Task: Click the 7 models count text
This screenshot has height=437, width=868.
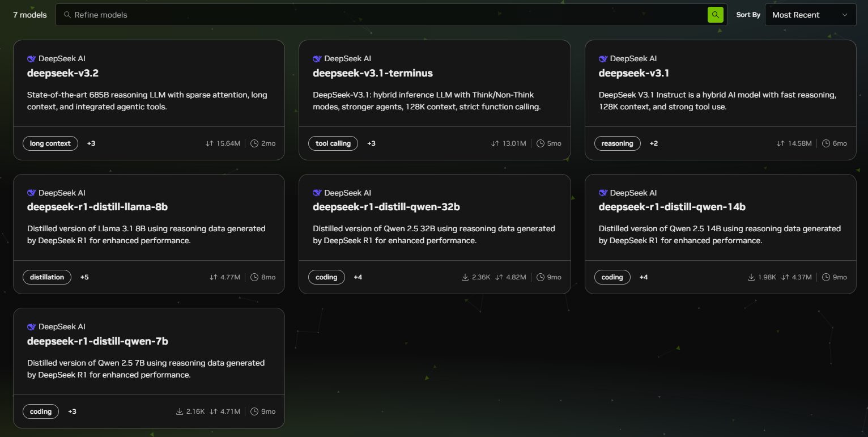Action: (x=30, y=15)
